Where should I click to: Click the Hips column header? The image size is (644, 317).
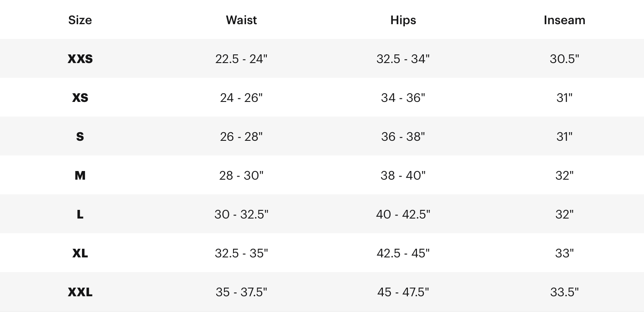coord(403,20)
